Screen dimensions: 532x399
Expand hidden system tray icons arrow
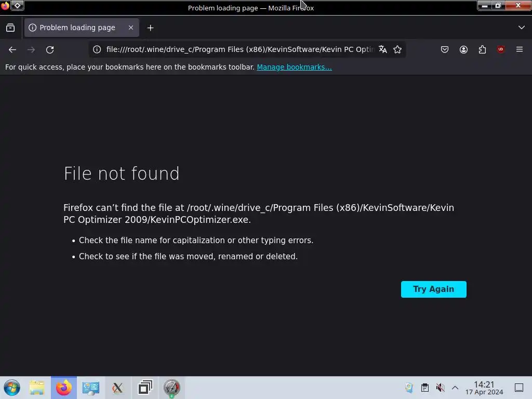[x=455, y=388]
